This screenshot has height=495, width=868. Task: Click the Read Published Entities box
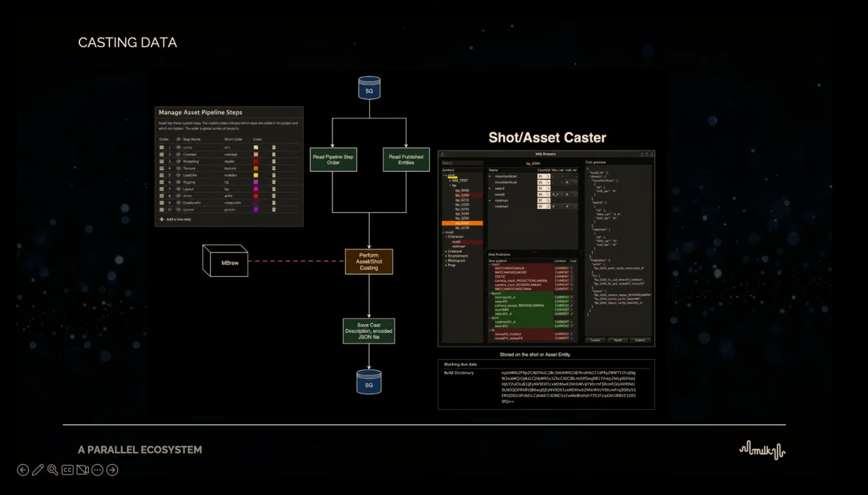(x=406, y=159)
